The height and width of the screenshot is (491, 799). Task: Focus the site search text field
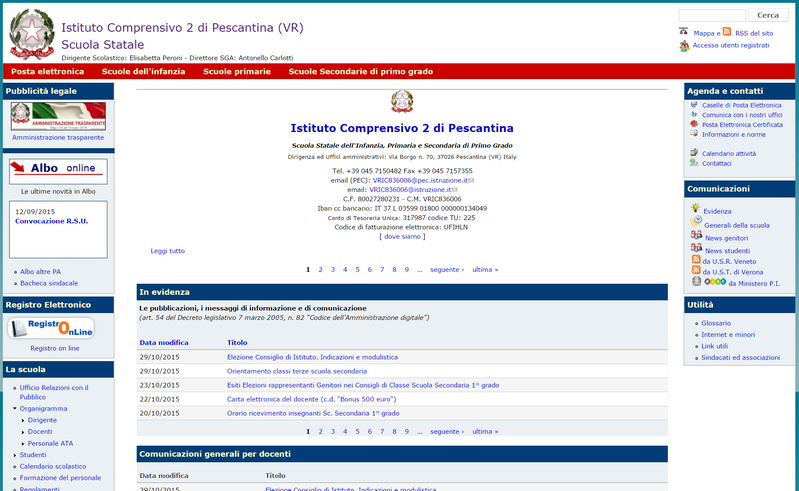pos(712,15)
